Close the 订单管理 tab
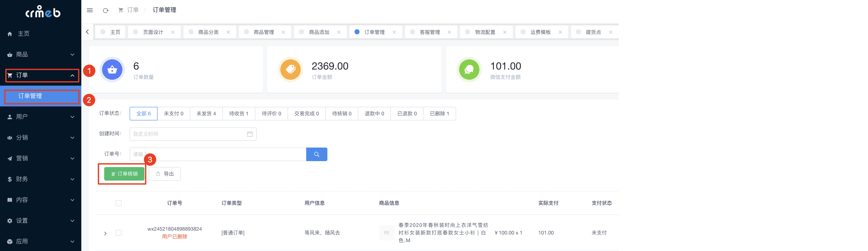Image resolution: width=868 pixels, height=251 pixels. coord(394,32)
